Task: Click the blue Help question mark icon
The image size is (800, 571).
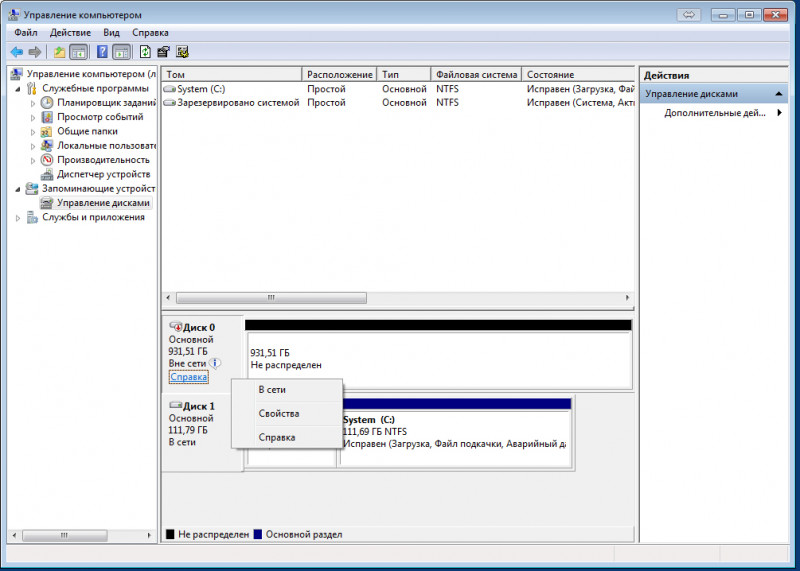Action: point(102,52)
